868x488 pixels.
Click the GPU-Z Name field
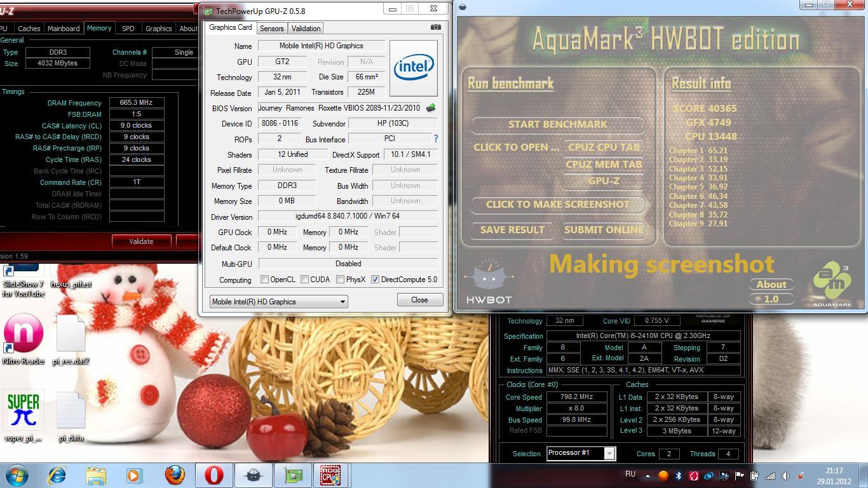coord(321,46)
